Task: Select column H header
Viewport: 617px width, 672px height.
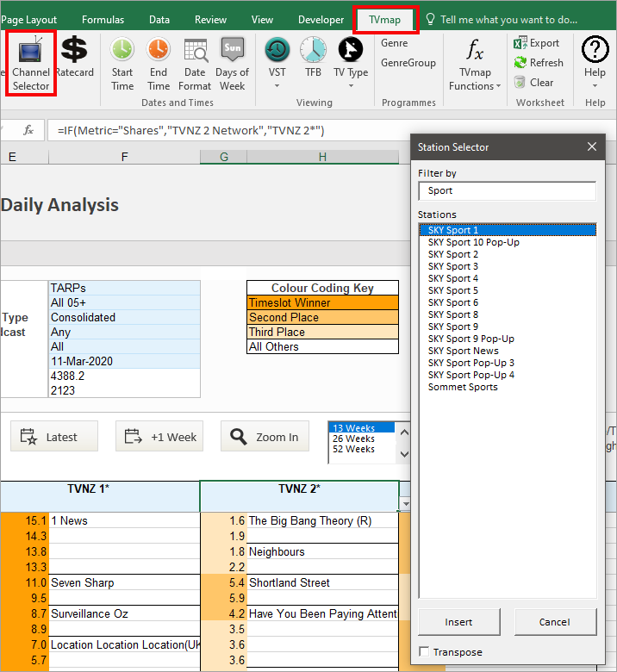Action: click(x=322, y=157)
